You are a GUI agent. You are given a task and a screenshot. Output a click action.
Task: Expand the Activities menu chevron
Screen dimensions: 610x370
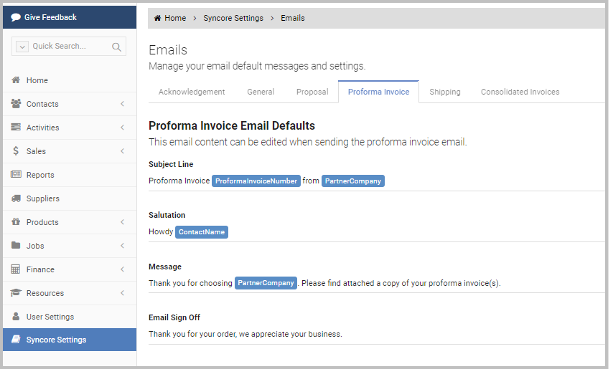[123, 127]
